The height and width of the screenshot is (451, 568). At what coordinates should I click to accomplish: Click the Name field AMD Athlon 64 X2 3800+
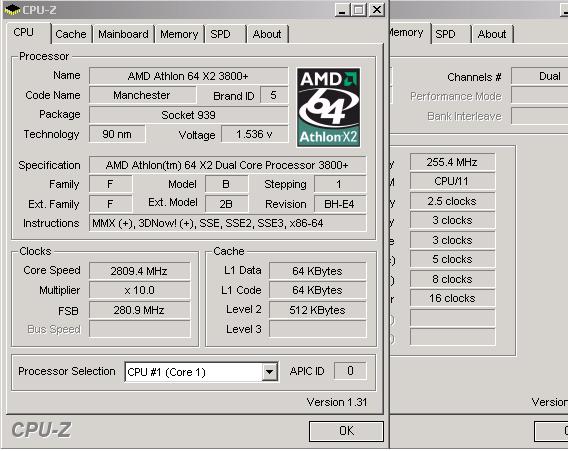(188, 76)
